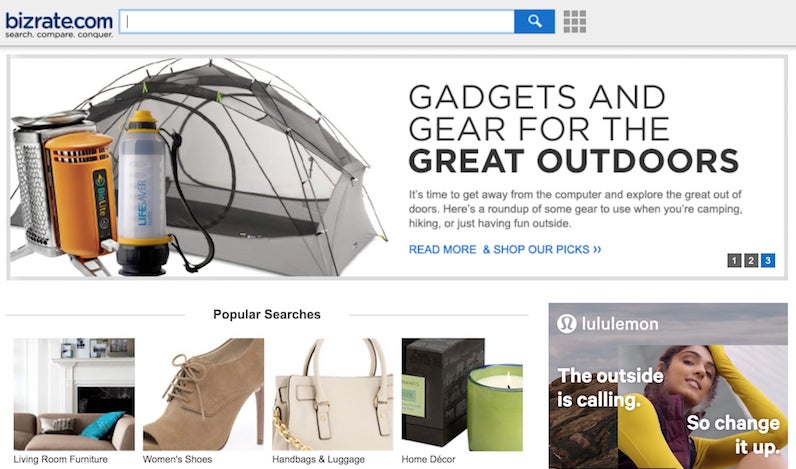Click the Women's Shoes text link
Image resolution: width=796 pixels, height=469 pixels.
(178, 459)
